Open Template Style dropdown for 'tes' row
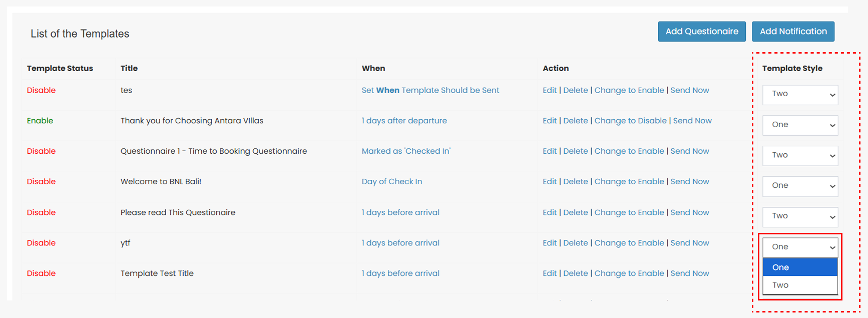868x318 pixels. click(800, 95)
